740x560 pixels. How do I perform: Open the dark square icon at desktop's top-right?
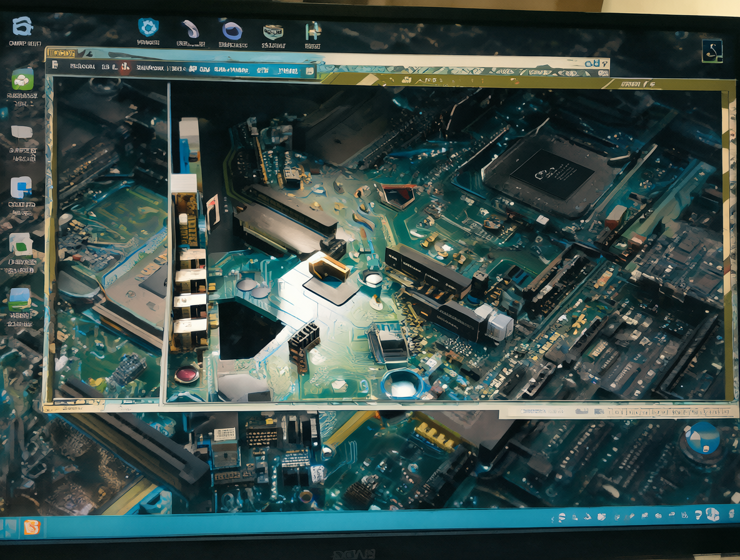click(712, 51)
